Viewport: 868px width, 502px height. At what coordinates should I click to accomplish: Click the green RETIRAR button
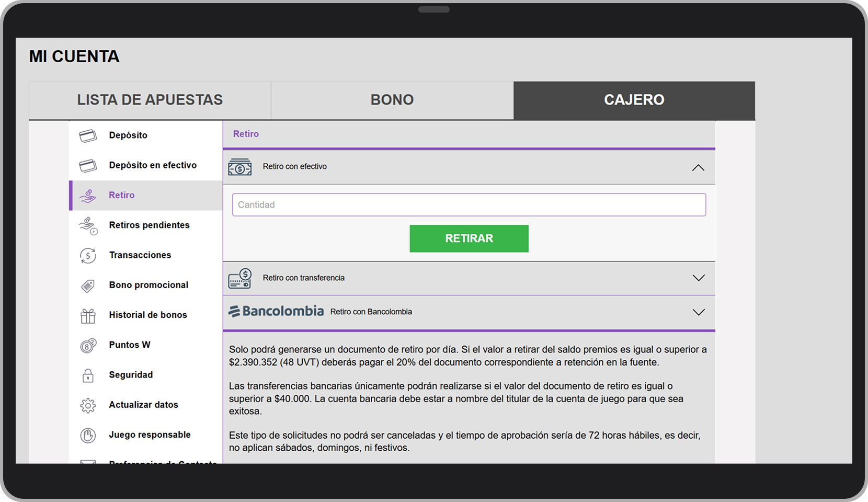469,238
